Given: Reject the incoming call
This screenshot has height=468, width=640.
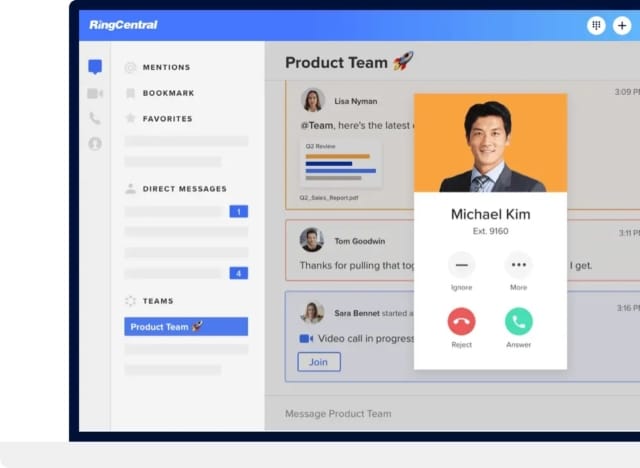Looking at the screenshot, I should click(461, 321).
